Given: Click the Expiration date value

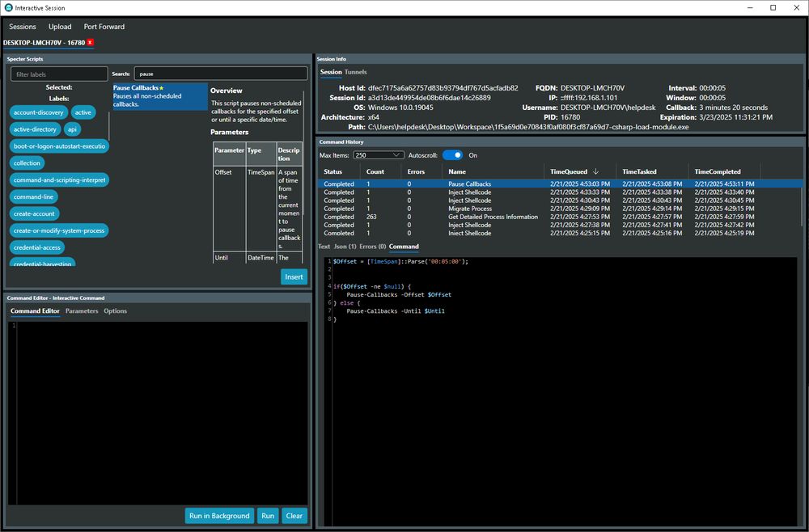Looking at the screenshot, I should click(735, 117).
